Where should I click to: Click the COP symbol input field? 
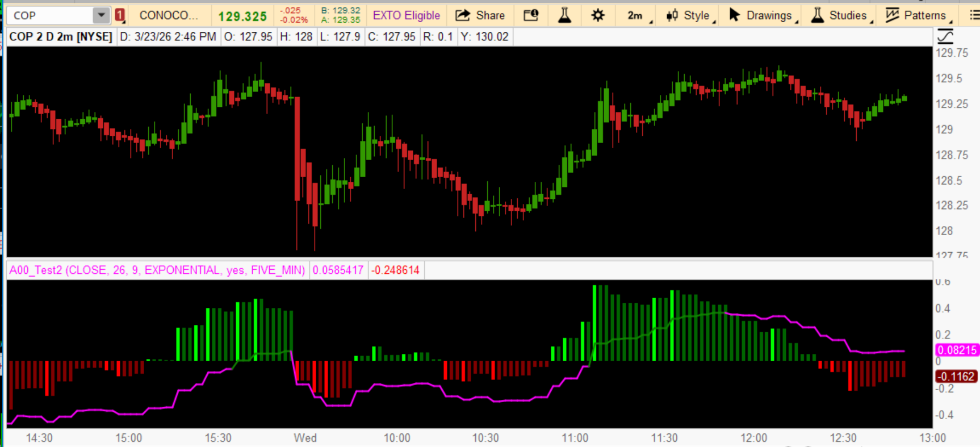coord(50,15)
